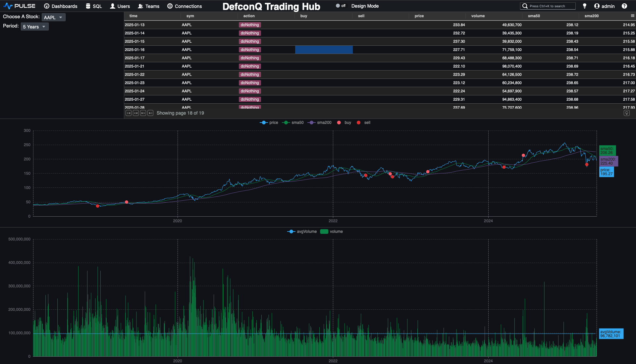Open the Connections page
This screenshot has height=364, width=636.
click(184, 6)
